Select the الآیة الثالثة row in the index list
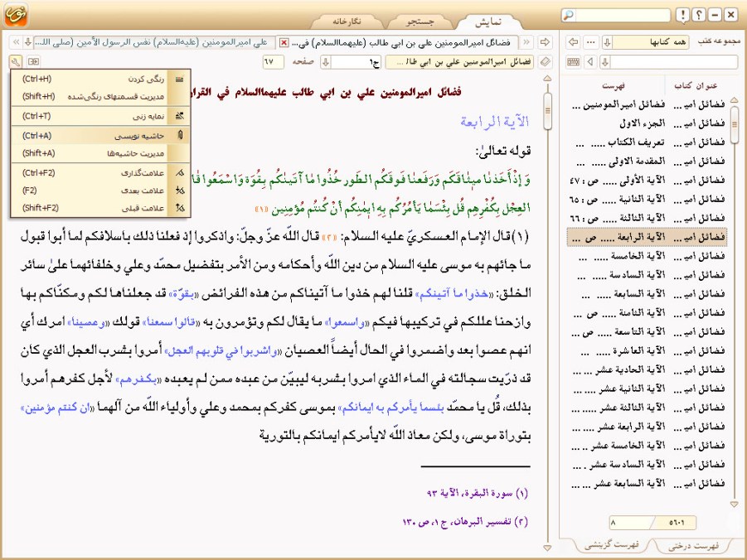The height and width of the screenshot is (560, 747). click(x=647, y=218)
